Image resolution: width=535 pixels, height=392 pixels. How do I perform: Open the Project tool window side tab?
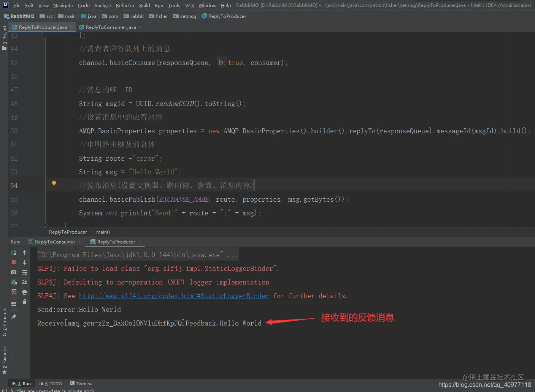point(4,38)
